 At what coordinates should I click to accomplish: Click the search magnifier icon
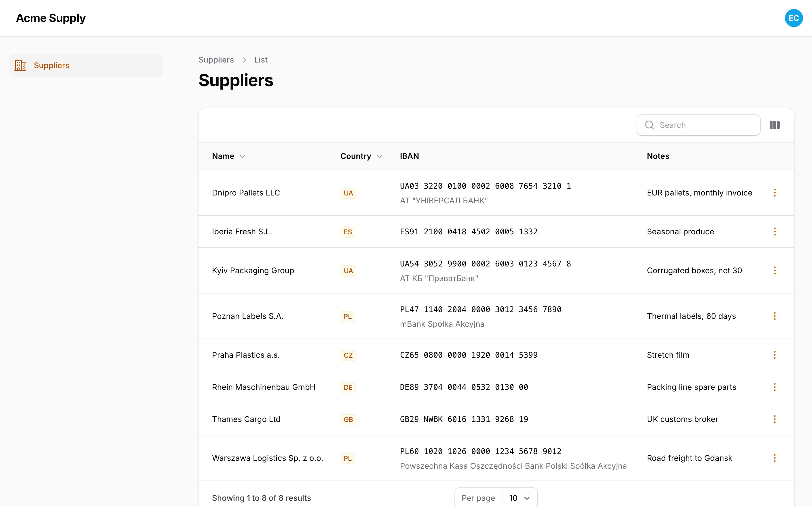(650, 125)
